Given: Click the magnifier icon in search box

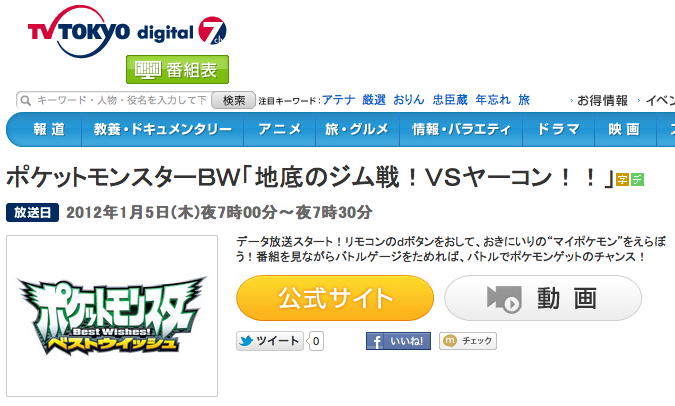Looking at the screenshot, I should point(26,101).
